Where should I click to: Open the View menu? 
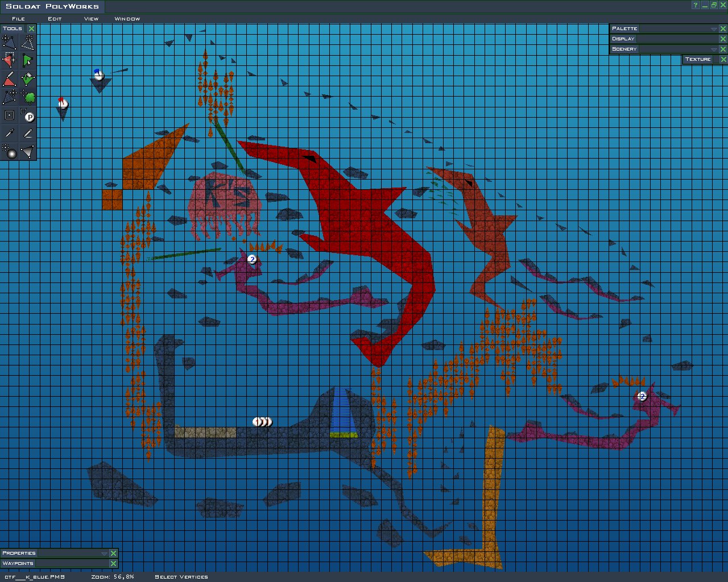click(x=91, y=19)
